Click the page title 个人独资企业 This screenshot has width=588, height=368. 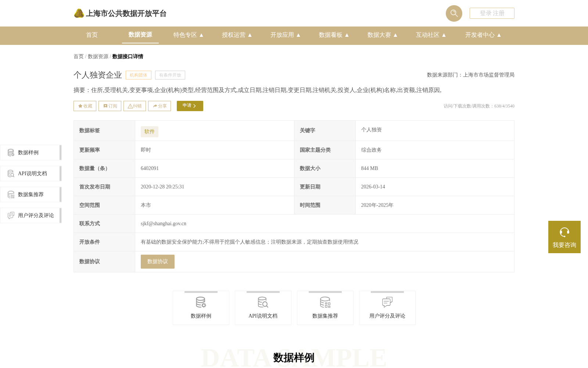coord(98,75)
